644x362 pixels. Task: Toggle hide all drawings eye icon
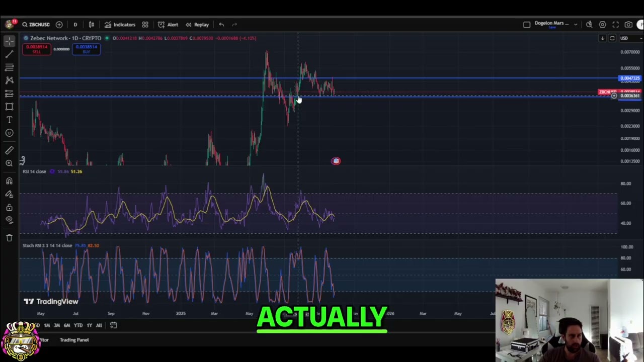9,220
